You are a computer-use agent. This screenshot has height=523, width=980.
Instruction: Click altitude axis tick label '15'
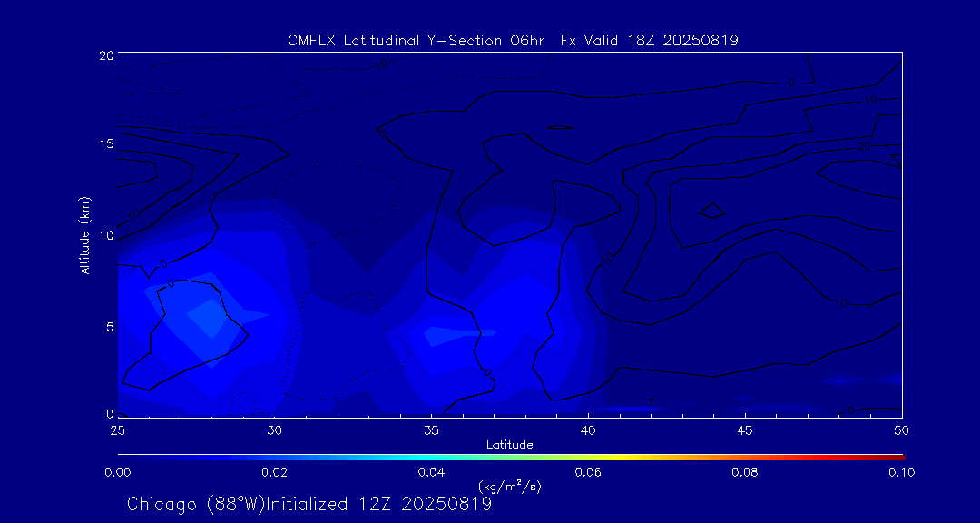coord(105,143)
